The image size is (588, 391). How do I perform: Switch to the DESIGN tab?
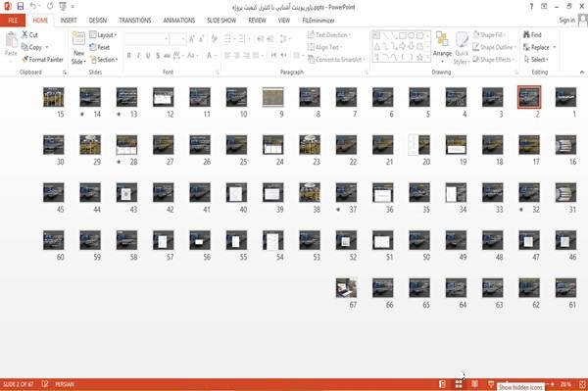tap(98, 21)
